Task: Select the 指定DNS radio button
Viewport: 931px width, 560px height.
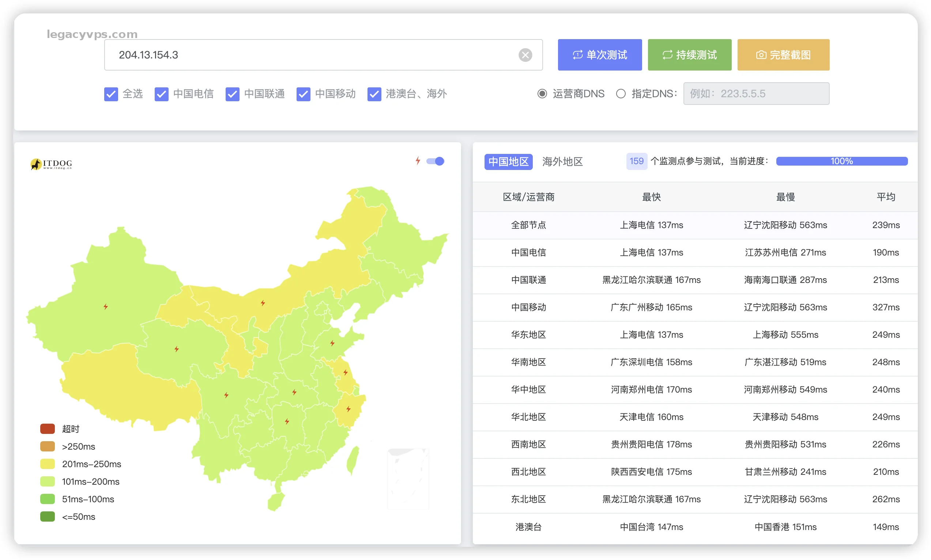Action: [x=621, y=94]
